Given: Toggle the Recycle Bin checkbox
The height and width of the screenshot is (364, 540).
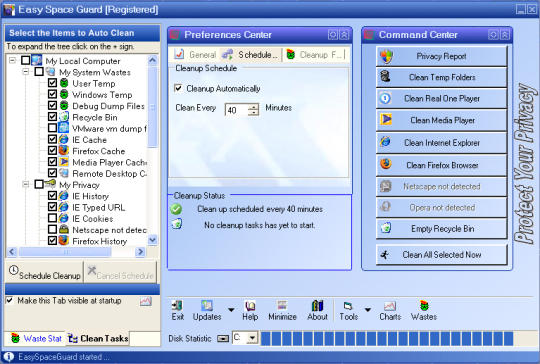Looking at the screenshot, I should click(52, 117).
